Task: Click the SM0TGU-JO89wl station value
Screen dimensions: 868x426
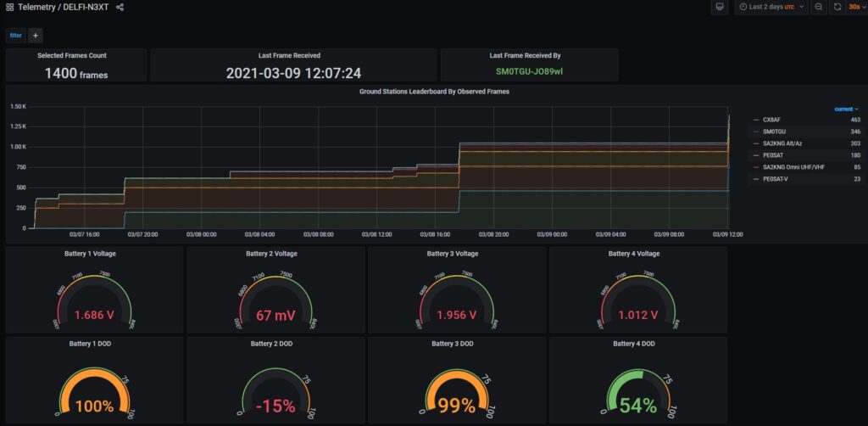Action: [x=529, y=71]
